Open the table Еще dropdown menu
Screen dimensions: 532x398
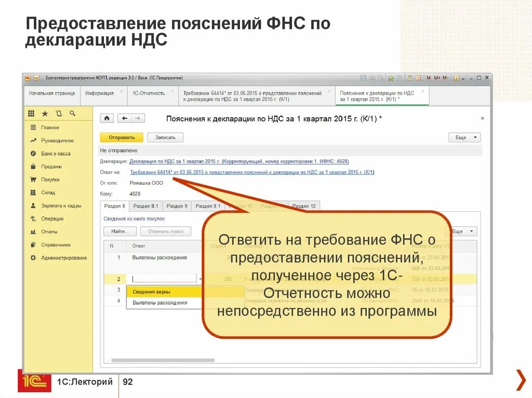463,231
